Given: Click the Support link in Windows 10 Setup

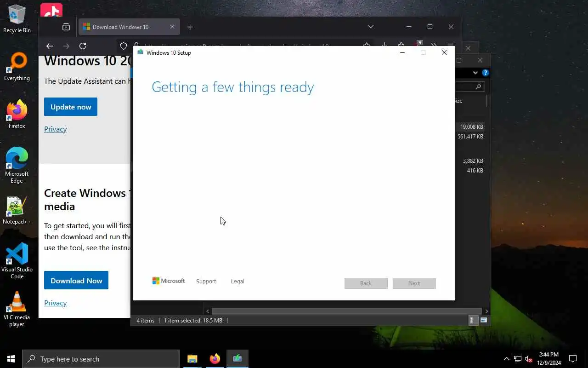Looking at the screenshot, I should pyautogui.click(x=206, y=281).
